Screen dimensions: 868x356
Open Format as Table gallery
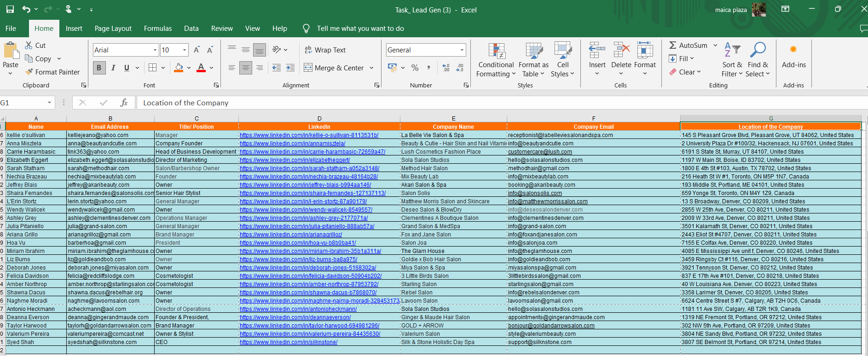click(x=533, y=60)
